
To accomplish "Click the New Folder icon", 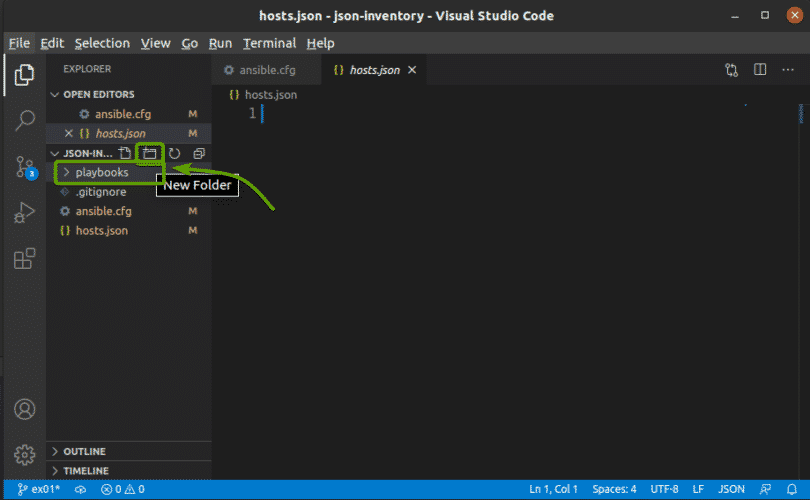I will point(149,153).
